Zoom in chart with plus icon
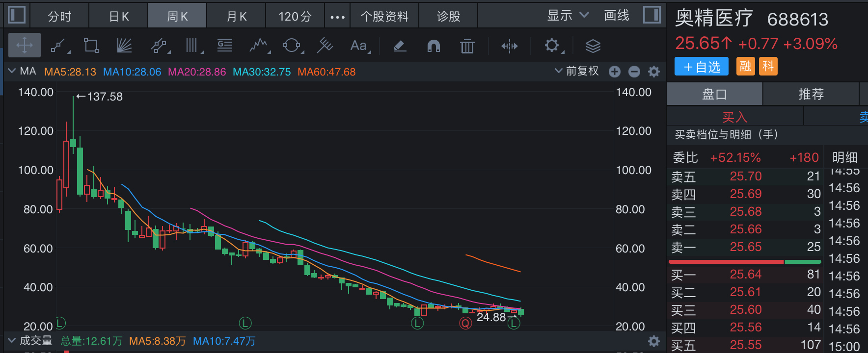This screenshot has height=353, width=868. click(615, 72)
